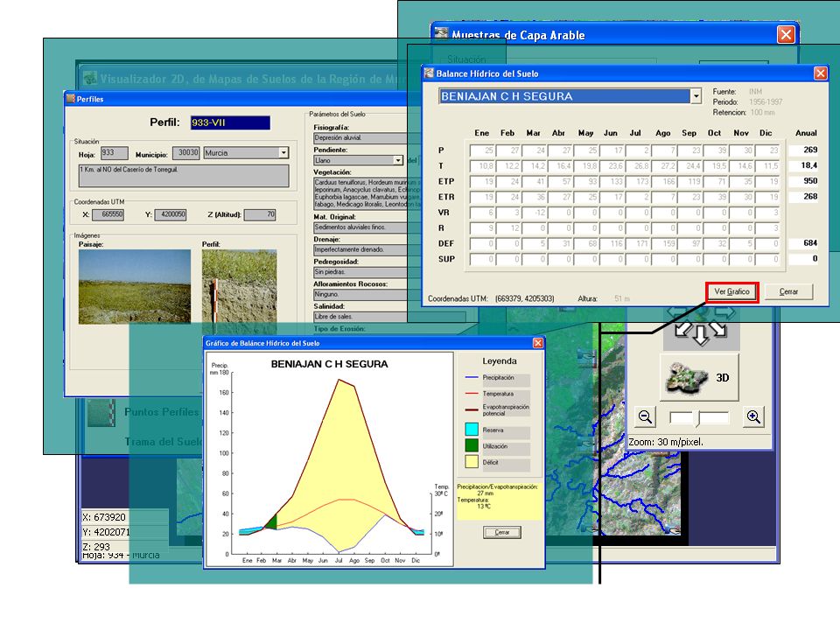840x630 pixels.
Task: Click the Déficit yellow legend swatch
Action: [472, 461]
